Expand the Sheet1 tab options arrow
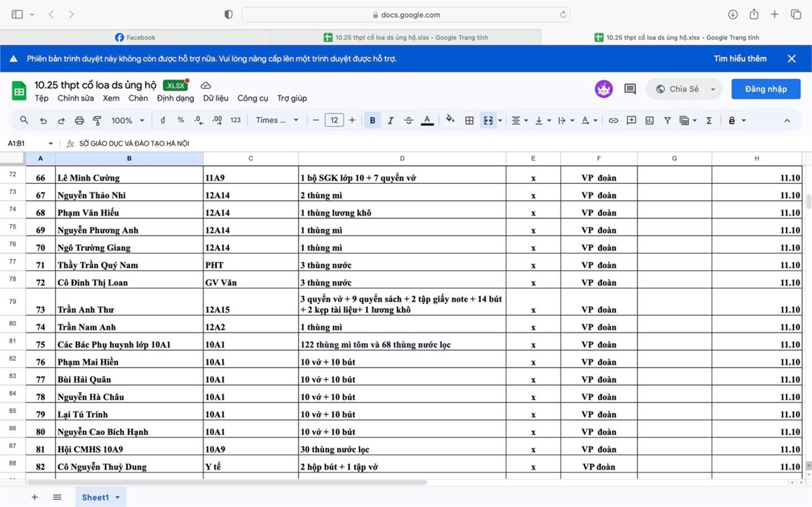Viewport: 812px width, 507px height. pyautogui.click(x=117, y=497)
